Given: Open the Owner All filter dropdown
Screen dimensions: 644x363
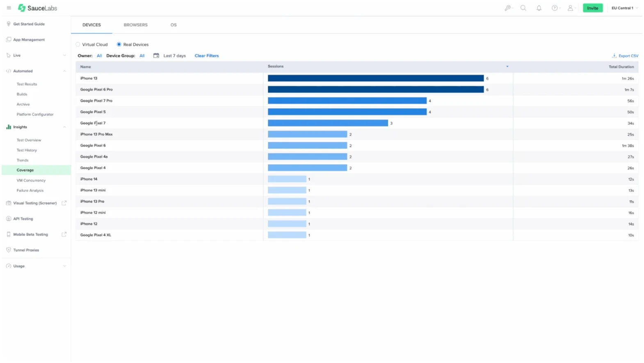Looking at the screenshot, I should [x=99, y=56].
